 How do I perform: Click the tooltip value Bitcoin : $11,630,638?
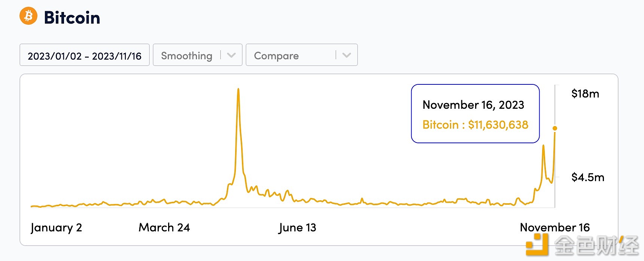click(x=475, y=124)
